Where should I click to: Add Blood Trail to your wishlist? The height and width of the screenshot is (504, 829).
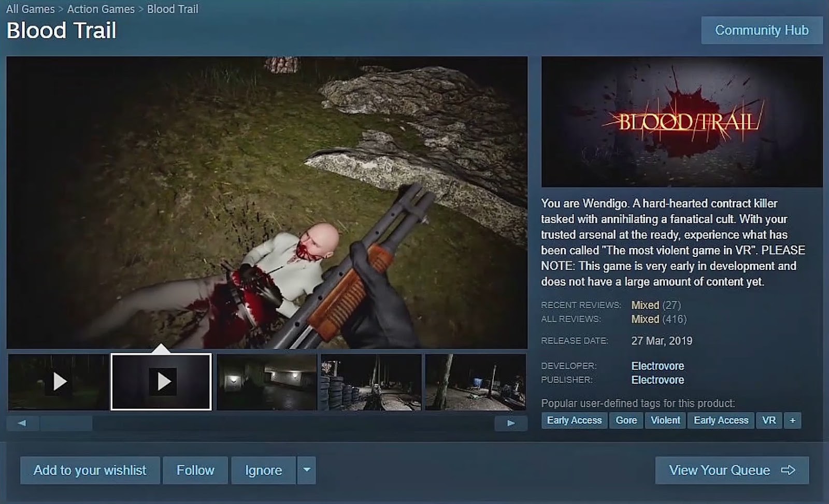tap(90, 470)
